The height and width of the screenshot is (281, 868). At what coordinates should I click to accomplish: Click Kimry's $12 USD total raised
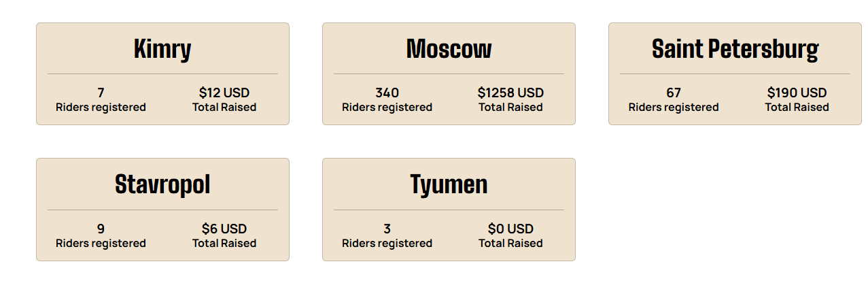[224, 93]
